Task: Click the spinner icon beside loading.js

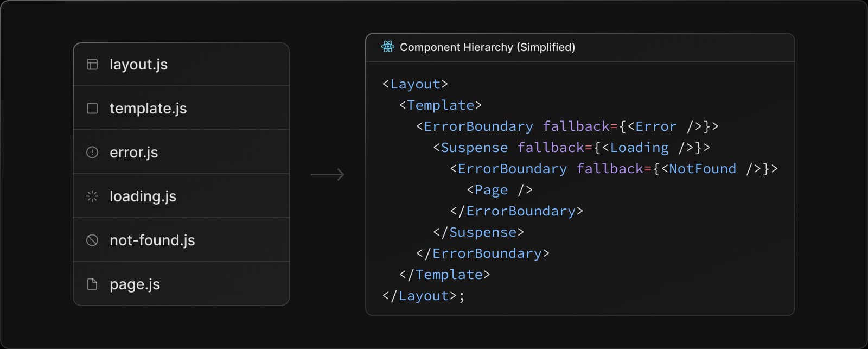Action: pos(92,196)
